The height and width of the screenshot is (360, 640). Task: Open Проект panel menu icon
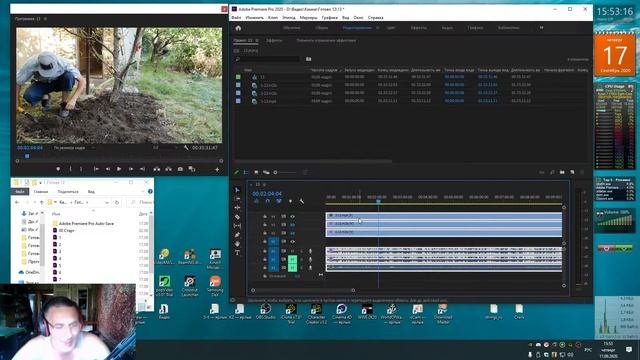point(257,41)
